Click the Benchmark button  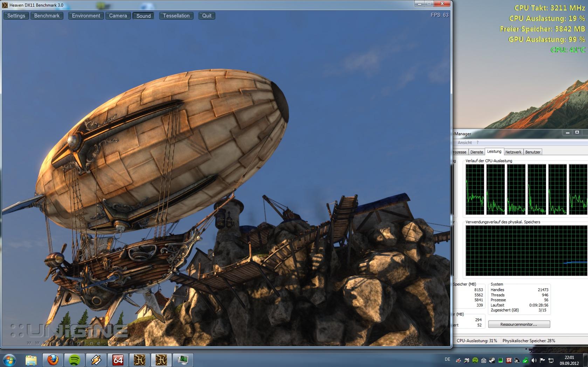[x=47, y=16]
